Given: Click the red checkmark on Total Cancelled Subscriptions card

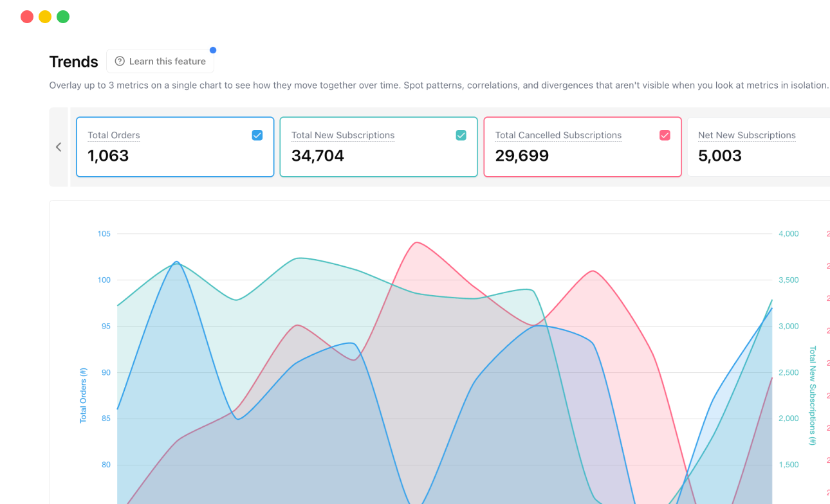Looking at the screenshot, I should (x=665, y=135).
